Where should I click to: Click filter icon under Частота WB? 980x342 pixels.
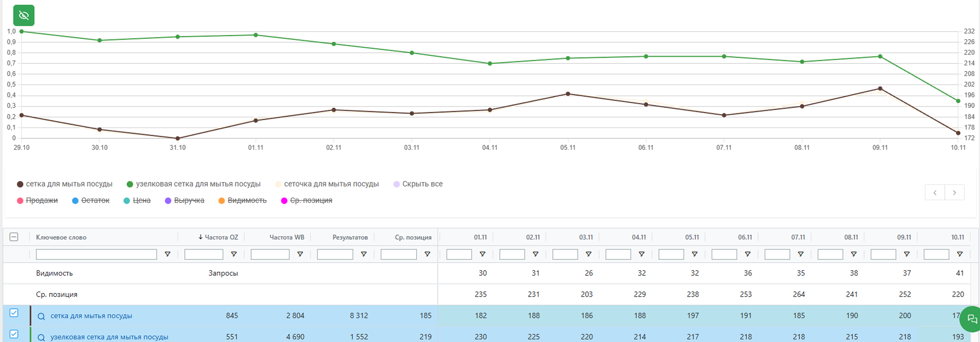pos(300,254)
